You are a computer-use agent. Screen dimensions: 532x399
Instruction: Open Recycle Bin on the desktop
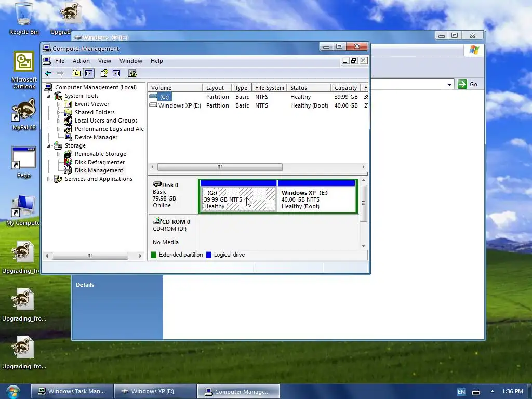[24, 18]
